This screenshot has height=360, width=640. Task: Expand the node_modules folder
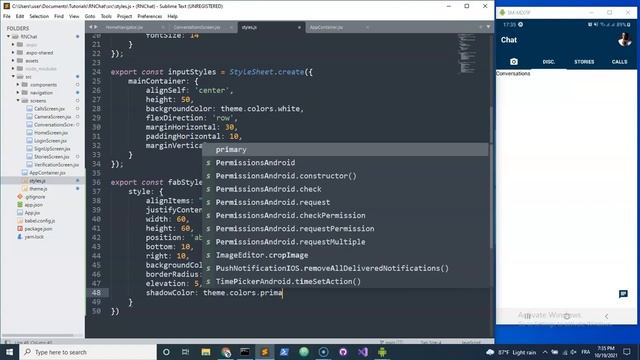[13, 69]
